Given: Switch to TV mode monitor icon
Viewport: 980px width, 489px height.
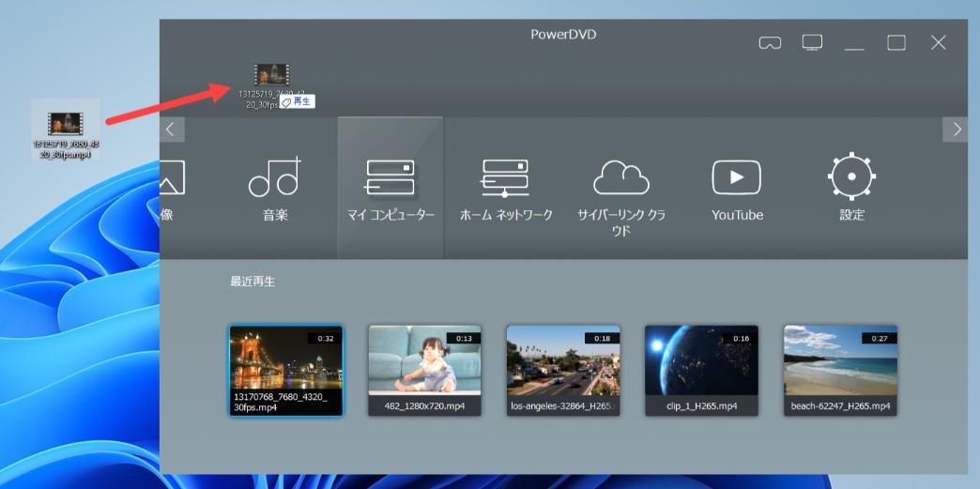Looking at the screenshot, I should tap(812, 42).
